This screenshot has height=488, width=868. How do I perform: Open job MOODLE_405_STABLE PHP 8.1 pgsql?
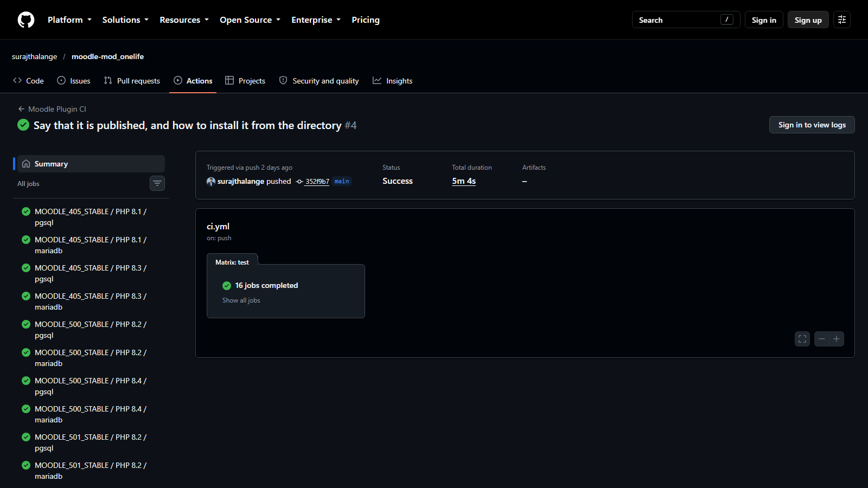pos(91,217)
